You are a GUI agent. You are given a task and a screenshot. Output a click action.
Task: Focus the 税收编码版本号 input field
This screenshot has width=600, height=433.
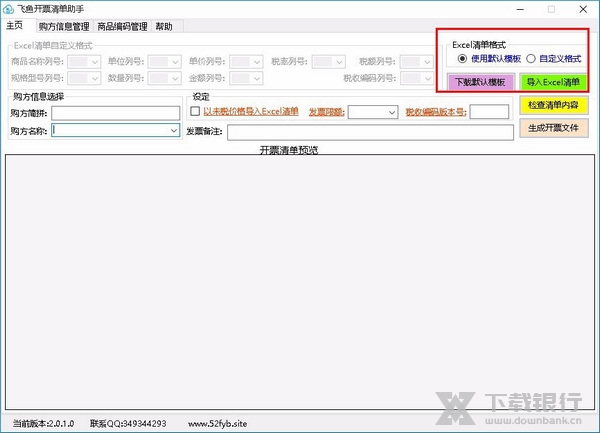489,112
